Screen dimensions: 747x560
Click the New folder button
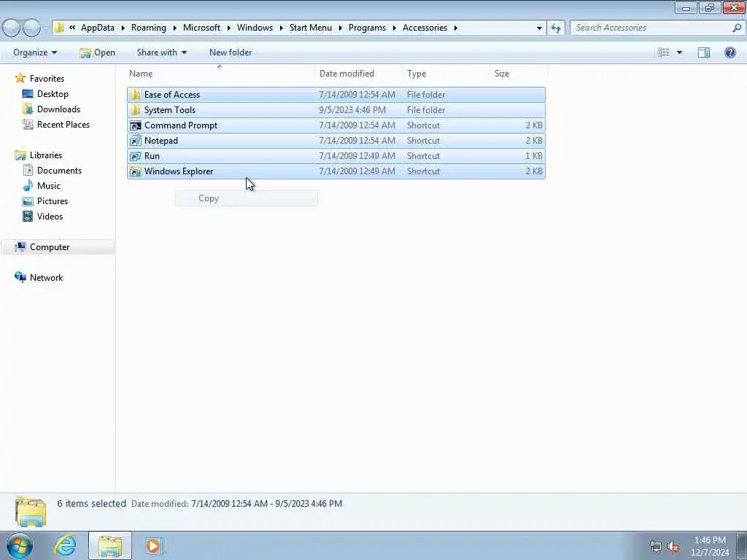231,52
